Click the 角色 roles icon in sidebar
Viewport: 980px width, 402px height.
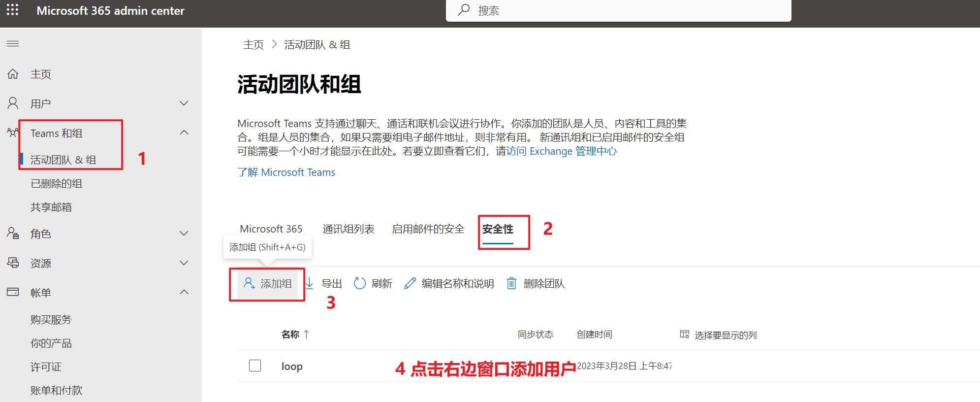pos(13,233)
